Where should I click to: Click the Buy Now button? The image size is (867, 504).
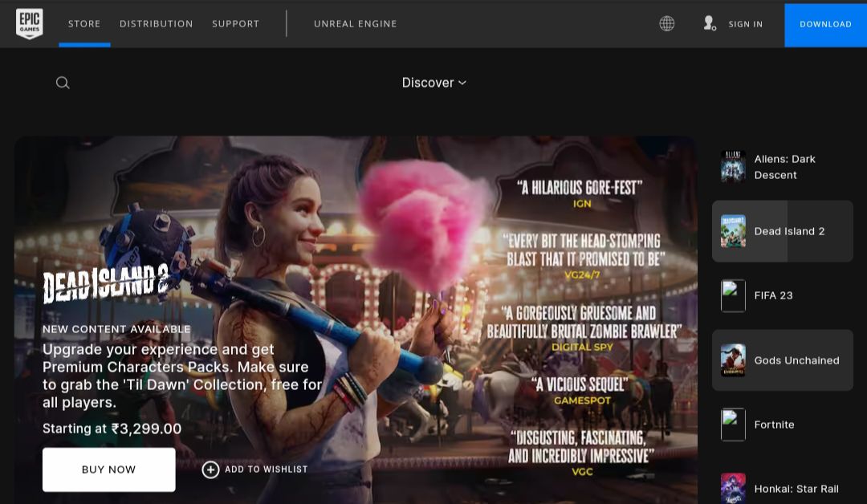(x=109, y=469)
